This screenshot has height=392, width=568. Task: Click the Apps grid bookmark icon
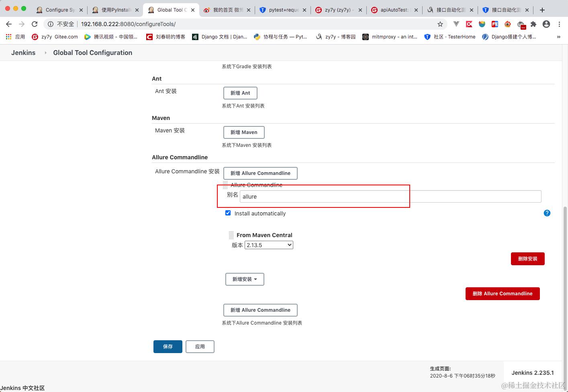click(x=8, y=37)
